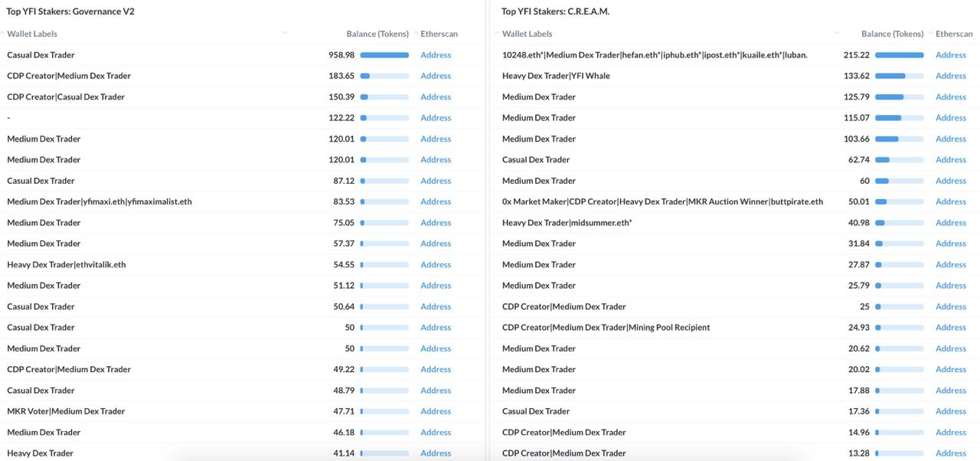The height and width of the screenshot is (461, 980).
Task: Open Address link for the 150.39 balance row
Action: click(x=436, y=96)
